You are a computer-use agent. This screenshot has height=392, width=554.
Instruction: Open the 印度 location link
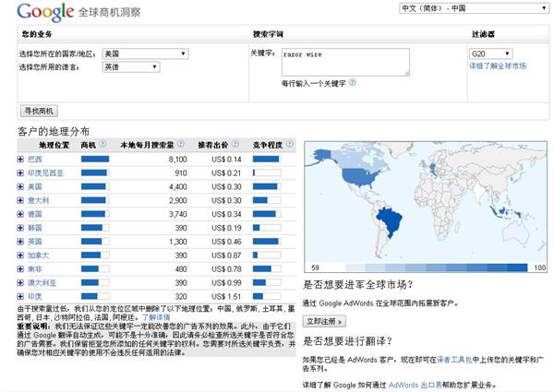(35, 296)
